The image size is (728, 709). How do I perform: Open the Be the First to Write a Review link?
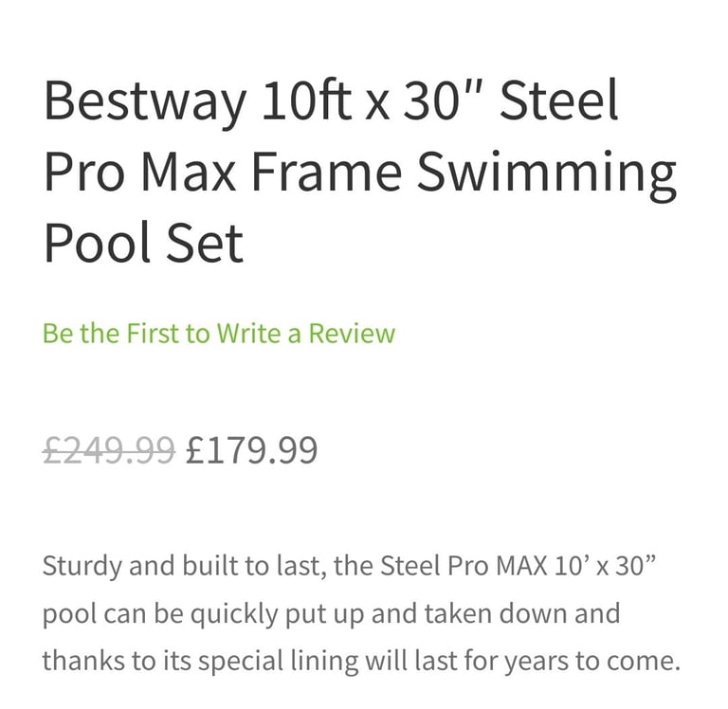pos(219,333)
